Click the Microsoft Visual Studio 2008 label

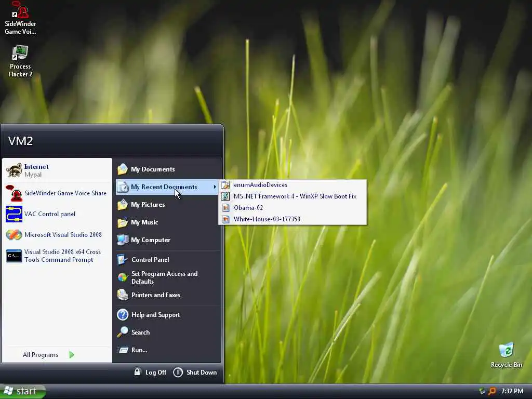pos(63,235)
